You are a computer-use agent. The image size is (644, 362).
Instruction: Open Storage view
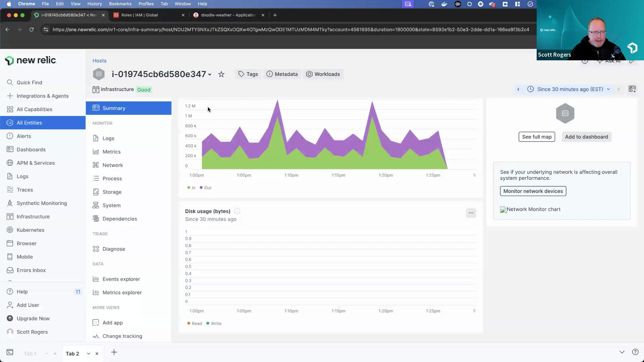coord(112,192)
